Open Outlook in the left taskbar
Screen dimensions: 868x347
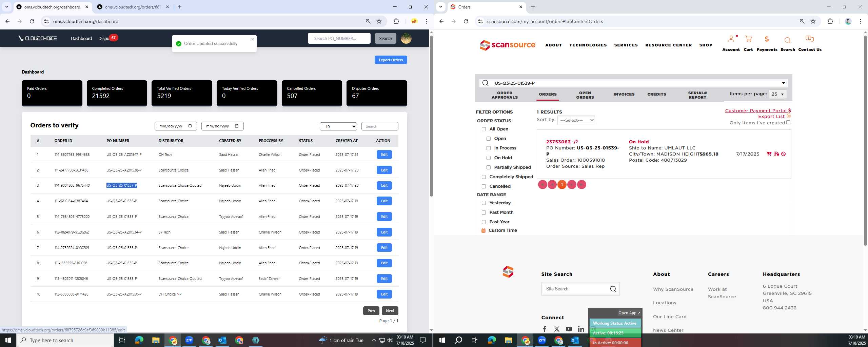pos(222,340)
